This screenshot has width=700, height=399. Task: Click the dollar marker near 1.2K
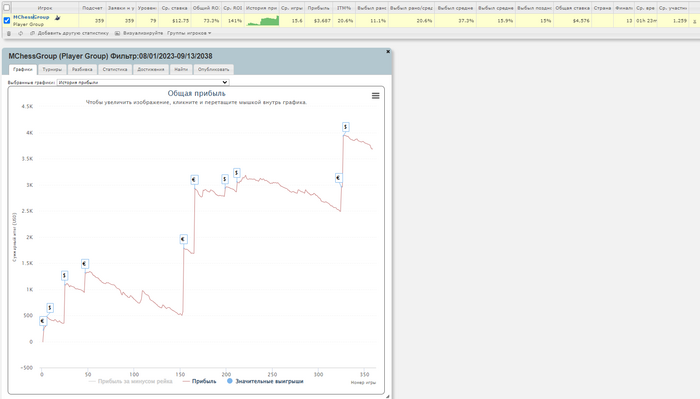tap(64, 275)
